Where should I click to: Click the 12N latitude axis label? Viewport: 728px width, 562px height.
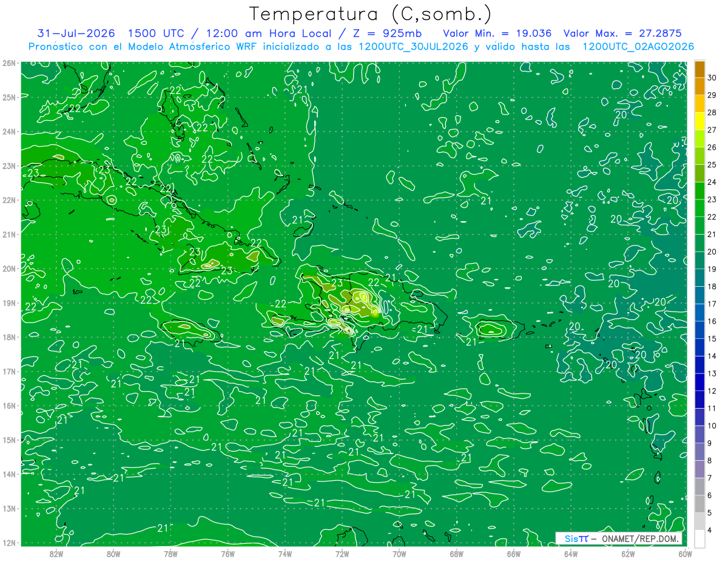(x=8, y=543)
